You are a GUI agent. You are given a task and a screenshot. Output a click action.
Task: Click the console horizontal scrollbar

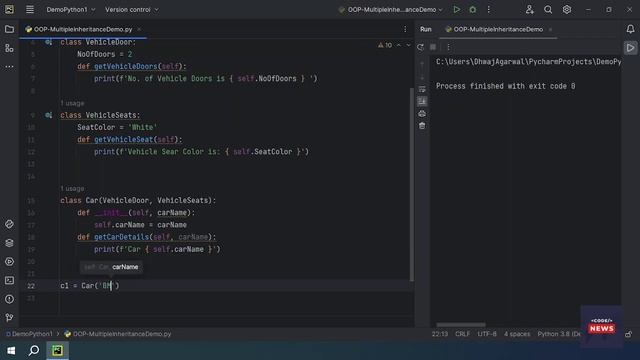tap(461, 325)
